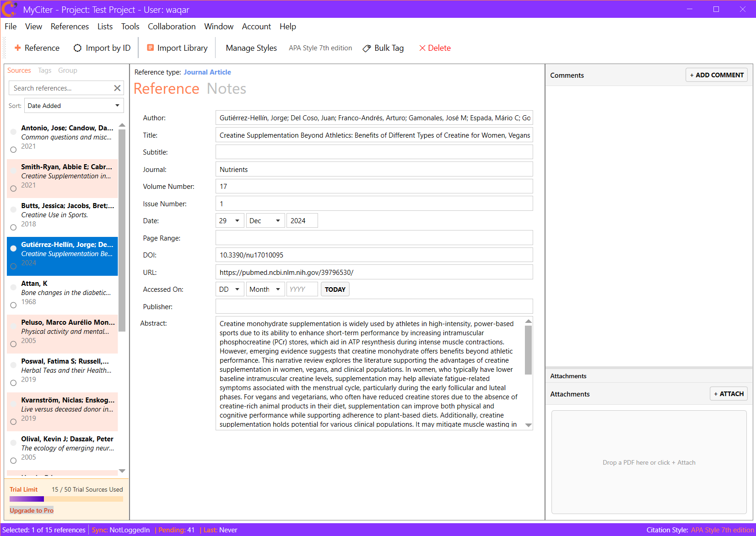Switch to the Notes tab
Screen dimensions: 756x536
pos(227,89)
